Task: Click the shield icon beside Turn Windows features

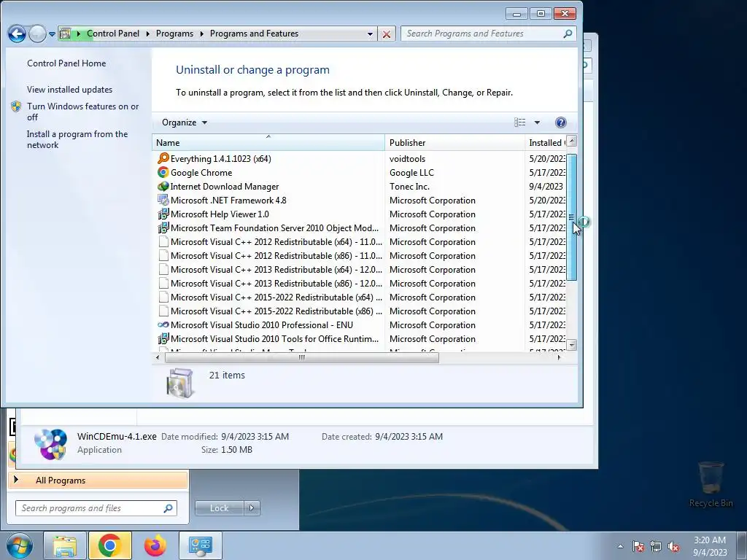Action: (16, 106)
